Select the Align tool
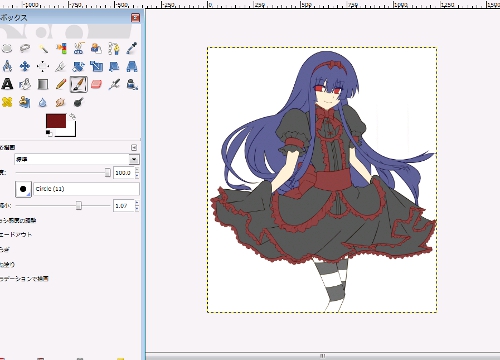This screenshot has width=500, height=360. pos(43,66)
